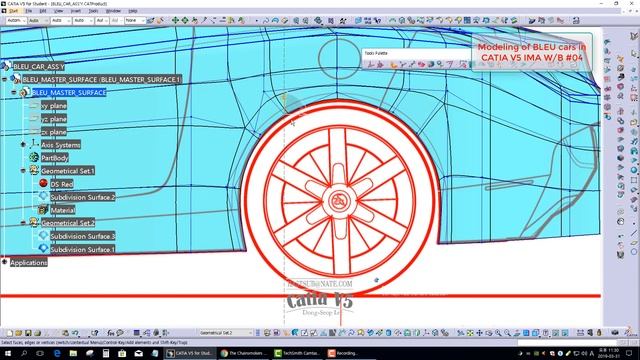Collapse the BLEU_MASTER_SURFACE.1 product node

[5, 79]
